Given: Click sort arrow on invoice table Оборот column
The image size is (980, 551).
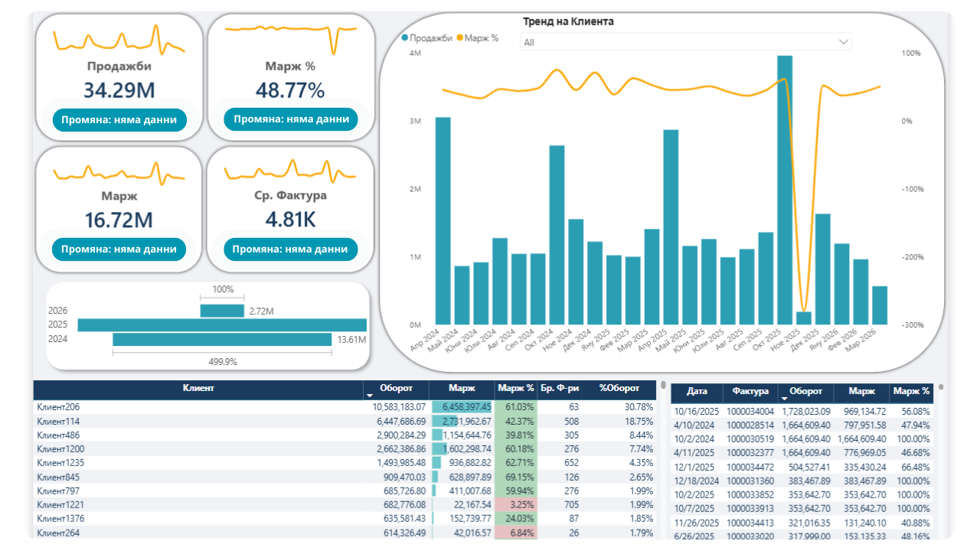Looking at the screenshot, I should tap(784, 397).
